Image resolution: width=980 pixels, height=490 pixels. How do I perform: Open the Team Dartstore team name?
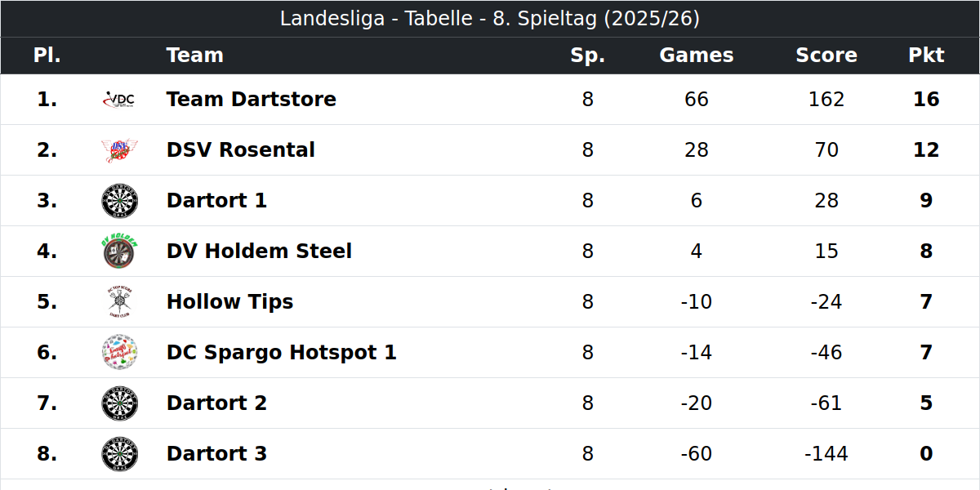(252, 100)
